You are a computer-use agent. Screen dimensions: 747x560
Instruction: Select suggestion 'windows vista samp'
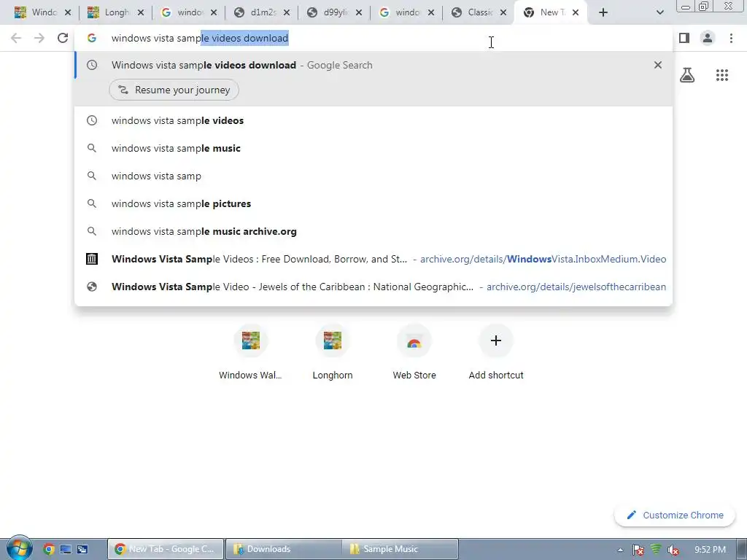click(x=373, y=176)
